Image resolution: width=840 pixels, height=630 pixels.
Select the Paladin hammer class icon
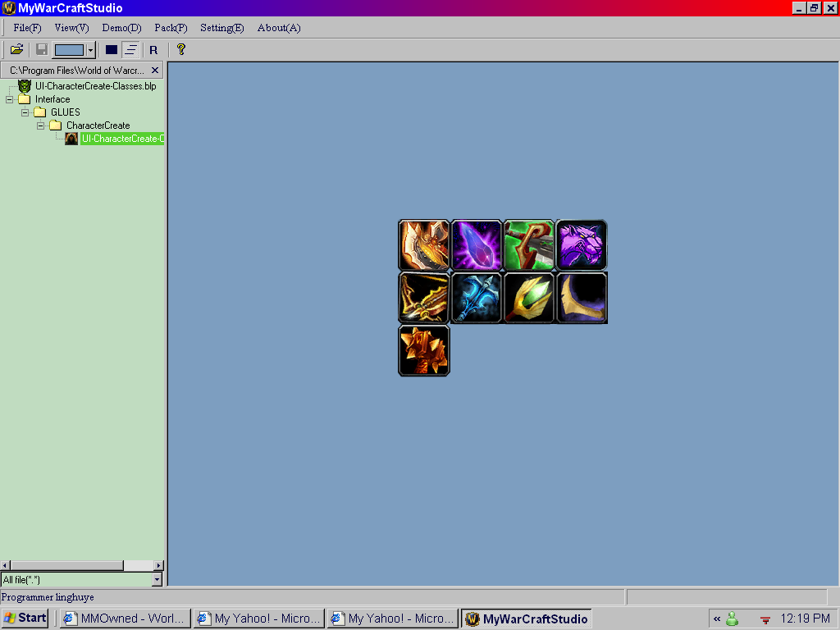point(424,350)
